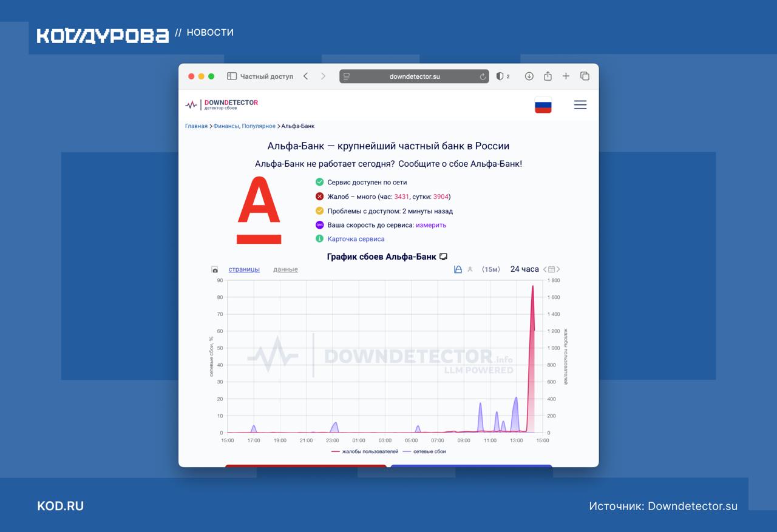This screenshot has width=777, height=532.
Task: Click the График сбоев Альфа-Банк heading
Action: point(381,257)
